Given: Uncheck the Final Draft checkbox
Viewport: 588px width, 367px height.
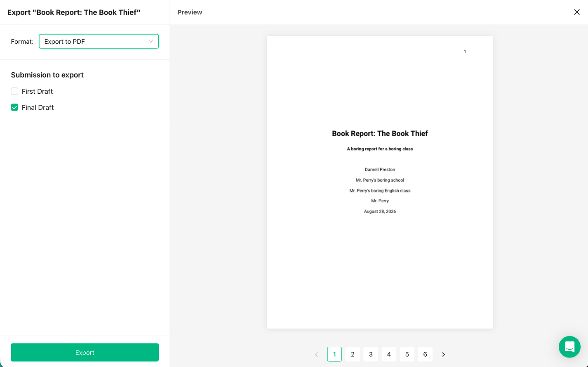Looking at the screenshot, I should point(14,107).
